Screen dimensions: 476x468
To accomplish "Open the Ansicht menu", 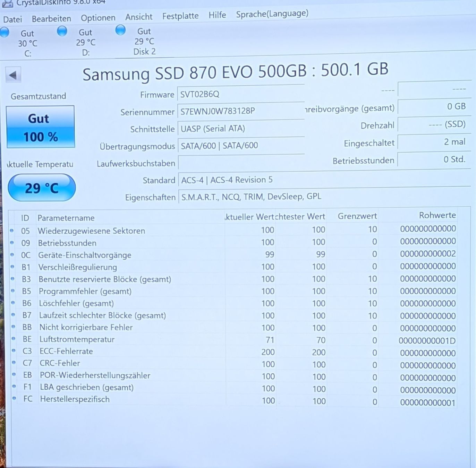I will coord(139,17).
